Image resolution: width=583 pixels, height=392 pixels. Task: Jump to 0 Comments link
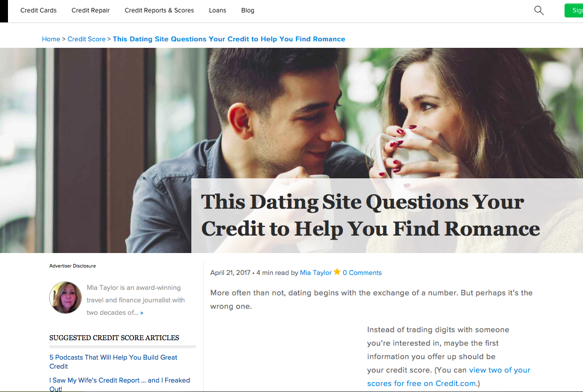[362, 272]
